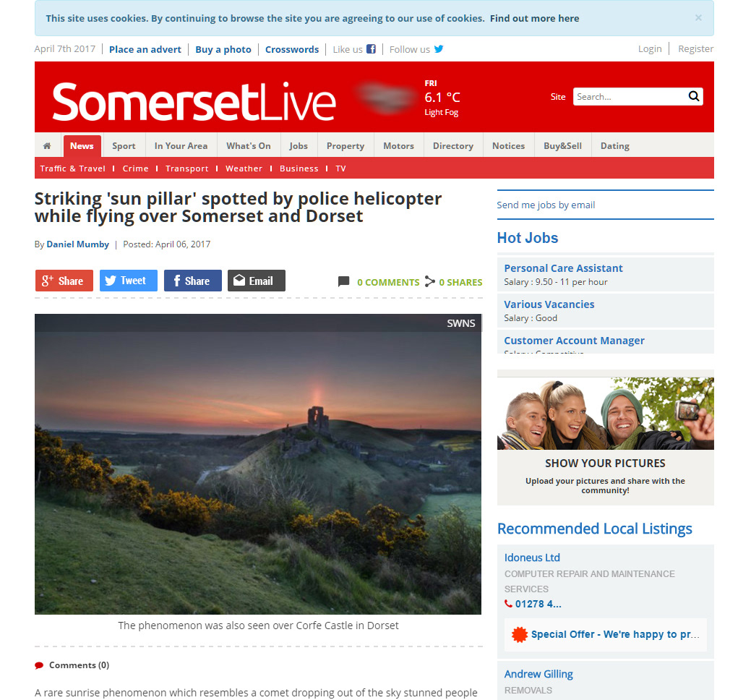Select the What's On tab

click(248, 146)
